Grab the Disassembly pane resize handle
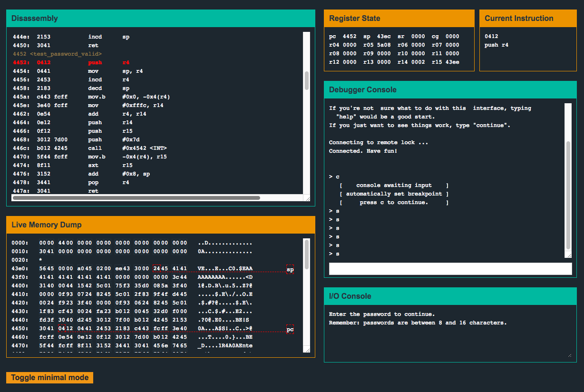 coord(307,198)
